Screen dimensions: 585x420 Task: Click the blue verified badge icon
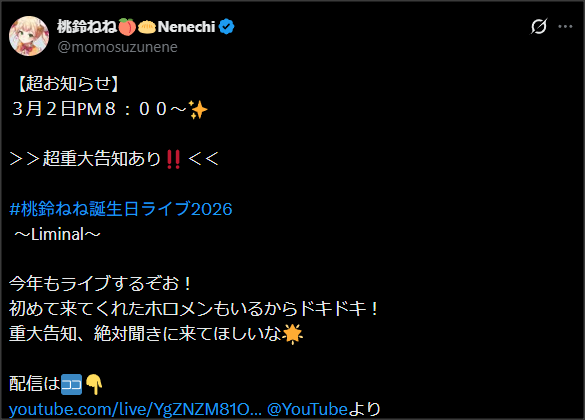(226, 27)
